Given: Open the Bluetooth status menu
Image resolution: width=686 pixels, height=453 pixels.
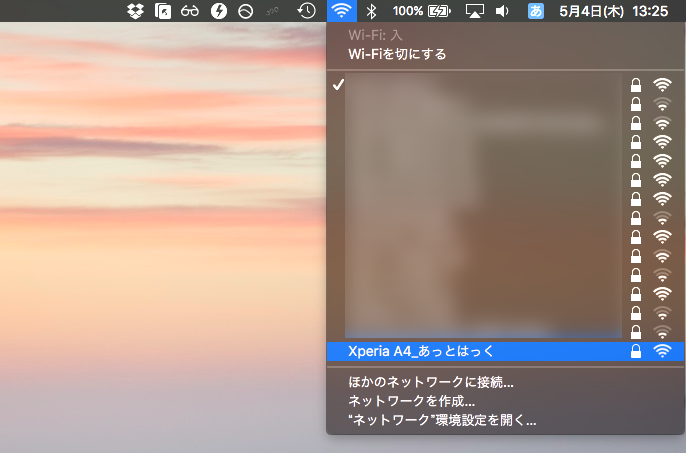Looking at the screenshot, I should pos(371,12).
